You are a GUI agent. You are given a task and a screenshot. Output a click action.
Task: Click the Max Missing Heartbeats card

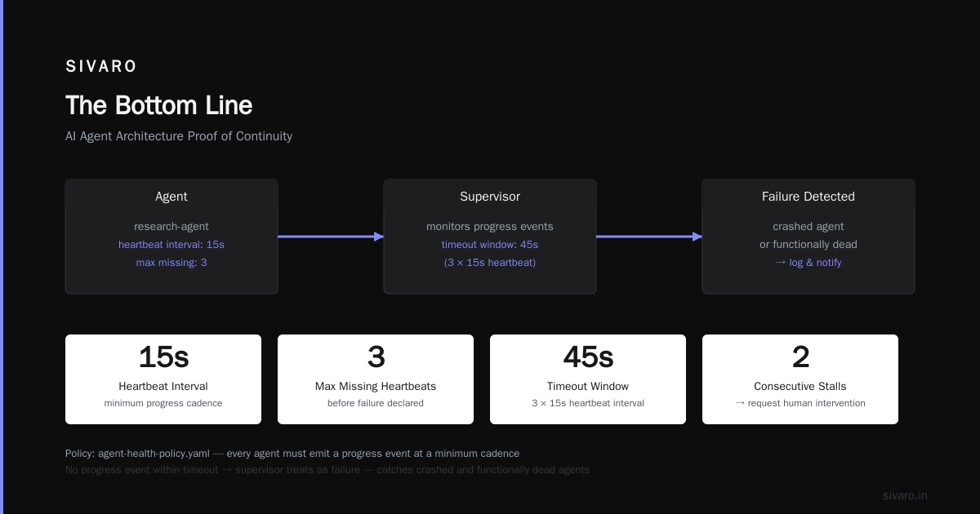click(376, 379)
